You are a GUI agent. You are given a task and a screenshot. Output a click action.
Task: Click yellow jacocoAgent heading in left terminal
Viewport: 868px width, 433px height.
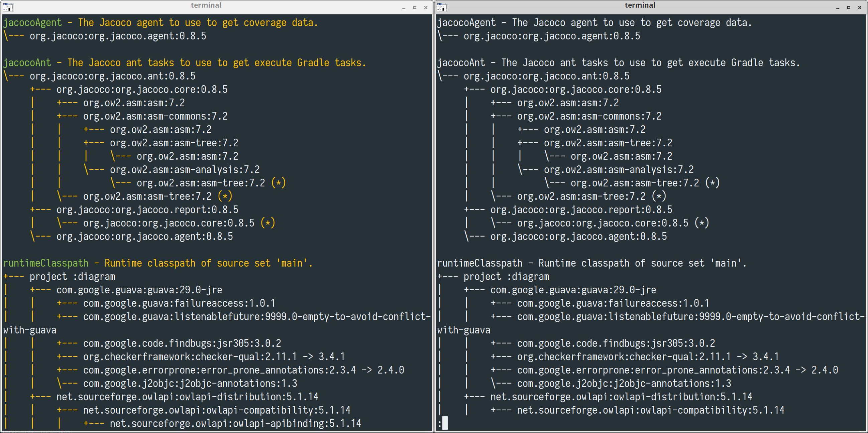pyautogui.click(x=33, y=23)
